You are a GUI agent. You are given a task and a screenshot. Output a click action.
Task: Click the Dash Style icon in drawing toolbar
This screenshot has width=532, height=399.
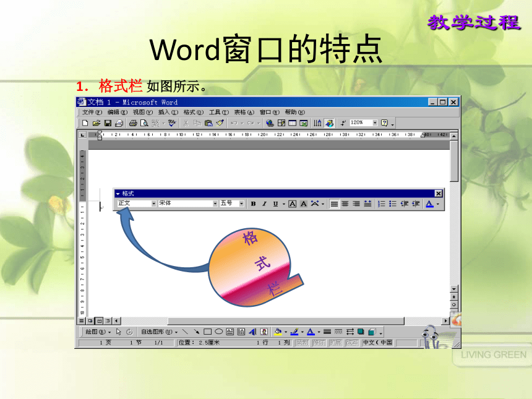pyautogui.click(x=338, y=332)
